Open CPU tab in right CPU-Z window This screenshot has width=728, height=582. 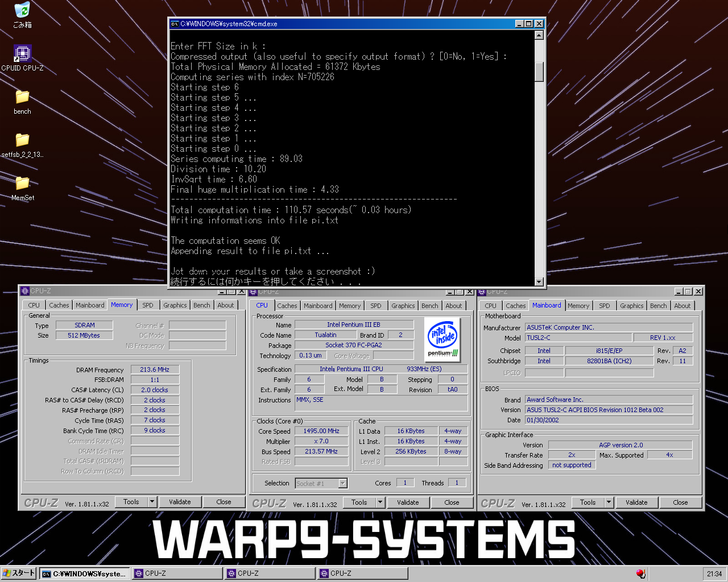pyautogui.click(x=490, y=306)
